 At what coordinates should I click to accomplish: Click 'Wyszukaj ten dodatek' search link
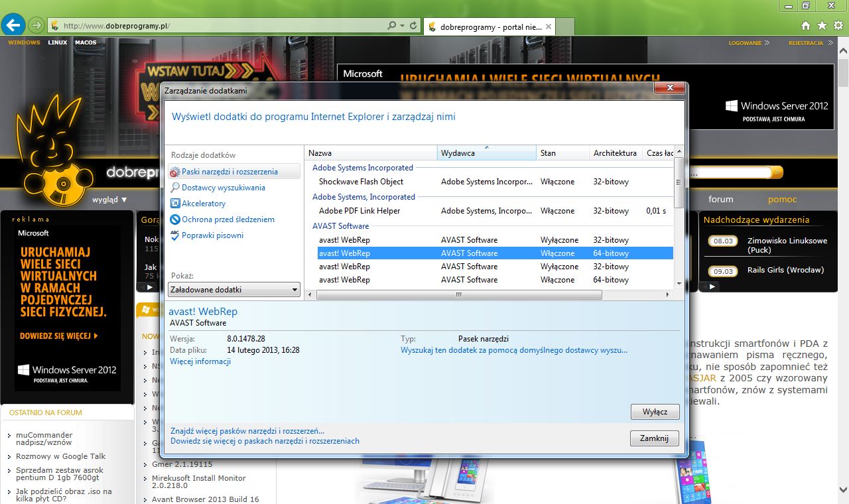pos(514,350)
